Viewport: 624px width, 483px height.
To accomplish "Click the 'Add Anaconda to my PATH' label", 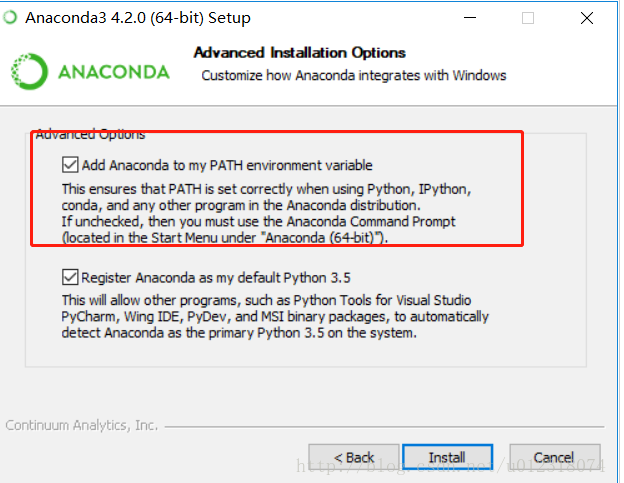I will (227, 165).
